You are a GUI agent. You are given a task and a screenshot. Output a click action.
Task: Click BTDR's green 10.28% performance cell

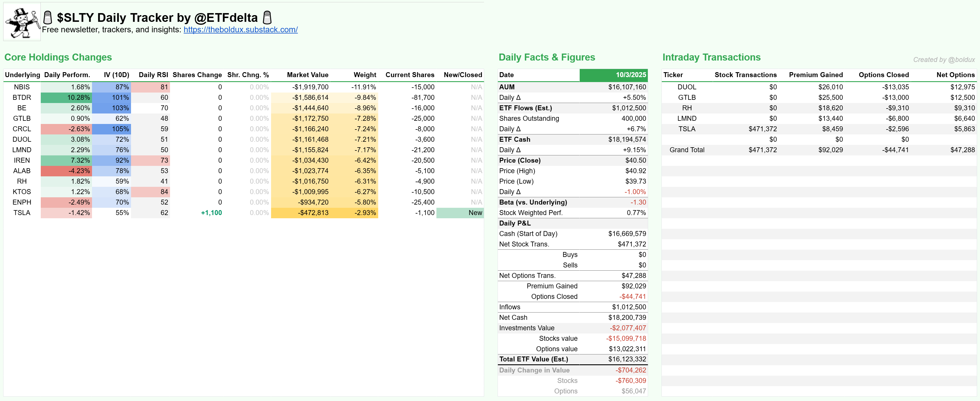click(x=67, y=98)
